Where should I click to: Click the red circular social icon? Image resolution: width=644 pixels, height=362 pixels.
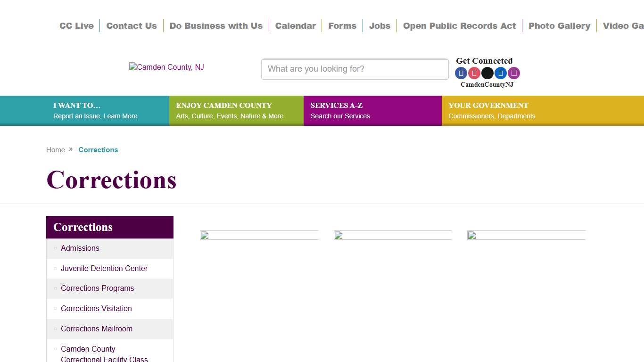point(474,73)
